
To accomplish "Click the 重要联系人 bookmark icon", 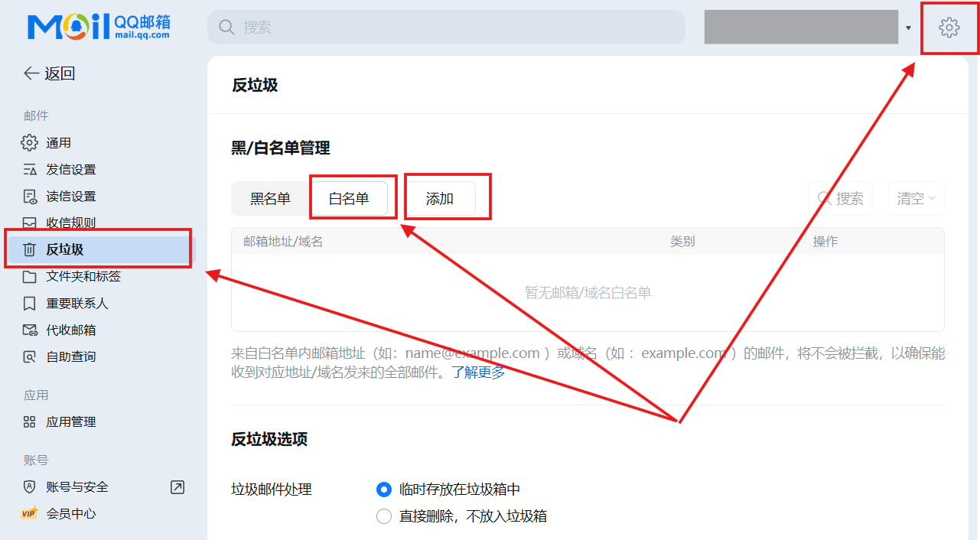I will click(29, 303).
